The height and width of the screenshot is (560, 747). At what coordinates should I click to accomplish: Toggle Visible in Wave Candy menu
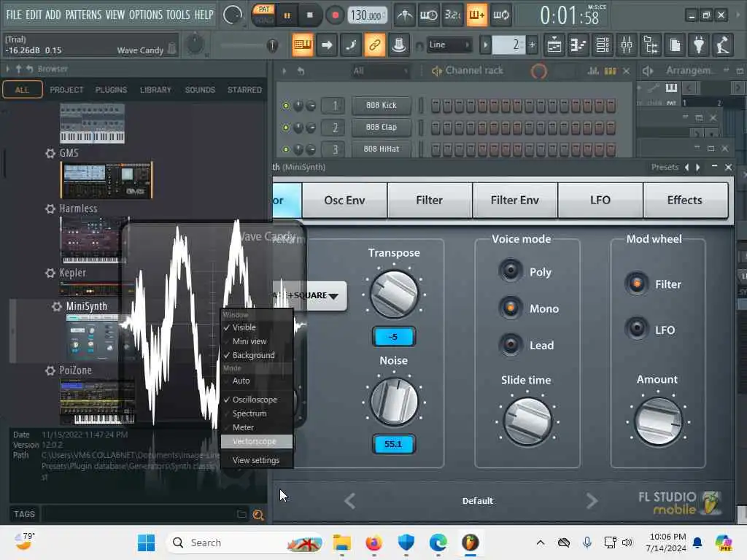click(x=256, y=327)
